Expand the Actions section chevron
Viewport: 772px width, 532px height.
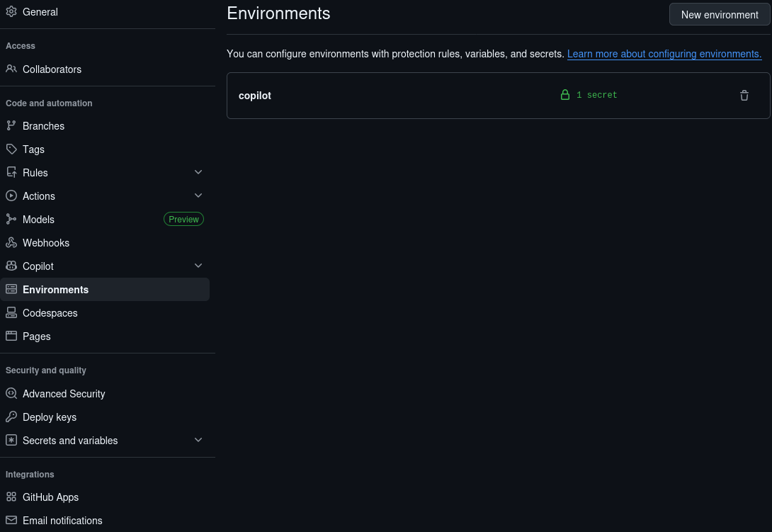(x=198, y=196)
